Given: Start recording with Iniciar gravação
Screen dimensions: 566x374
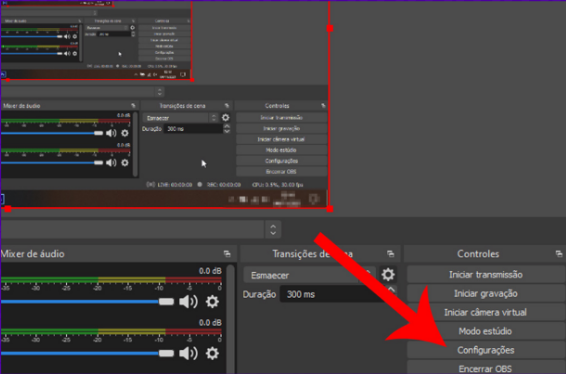Looking at the screenshot, I should coord(486,293).
